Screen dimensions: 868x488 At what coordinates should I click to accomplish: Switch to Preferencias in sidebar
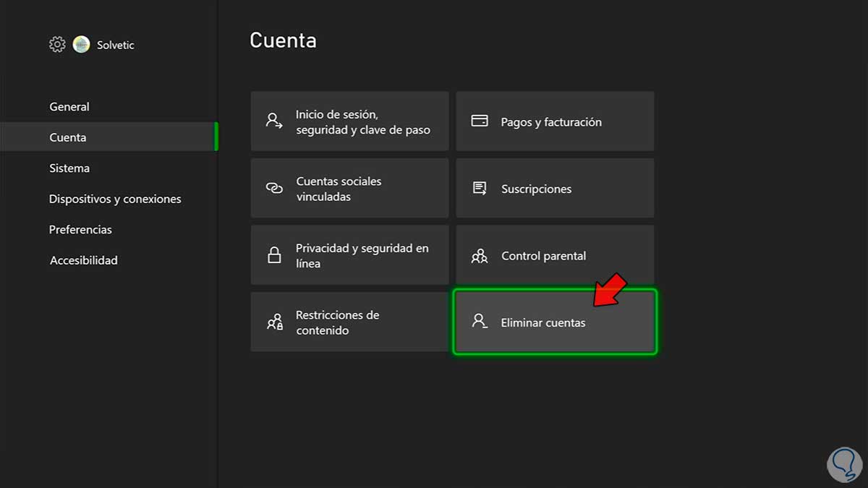(80, 230)
